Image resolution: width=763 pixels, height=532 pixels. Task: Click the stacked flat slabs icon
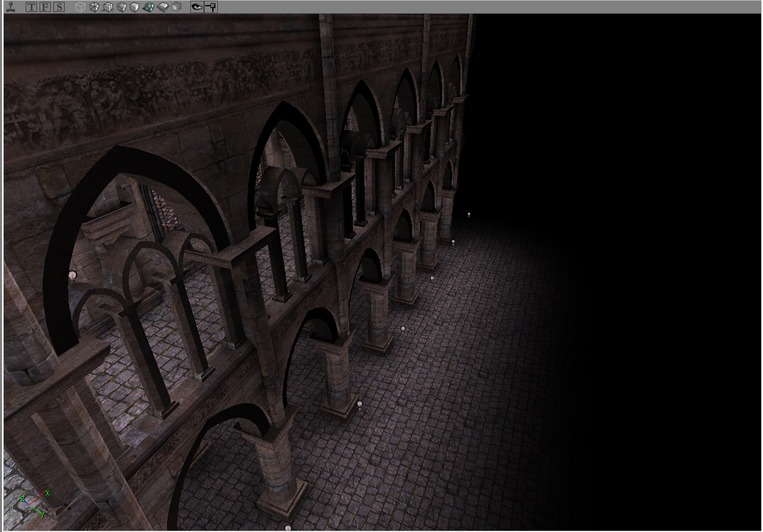[x=163, y=7]
